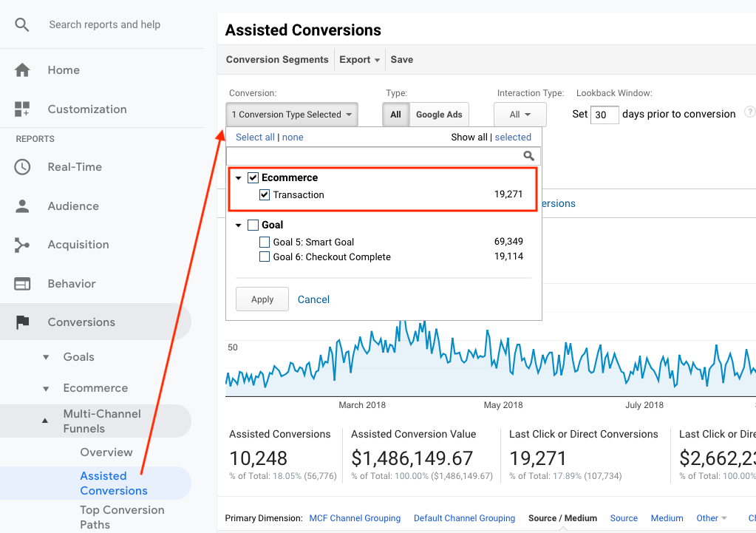Open the 1 Conversion Type Selected dropdown
The height and width of the screenshot is (533, 756).
292,115
